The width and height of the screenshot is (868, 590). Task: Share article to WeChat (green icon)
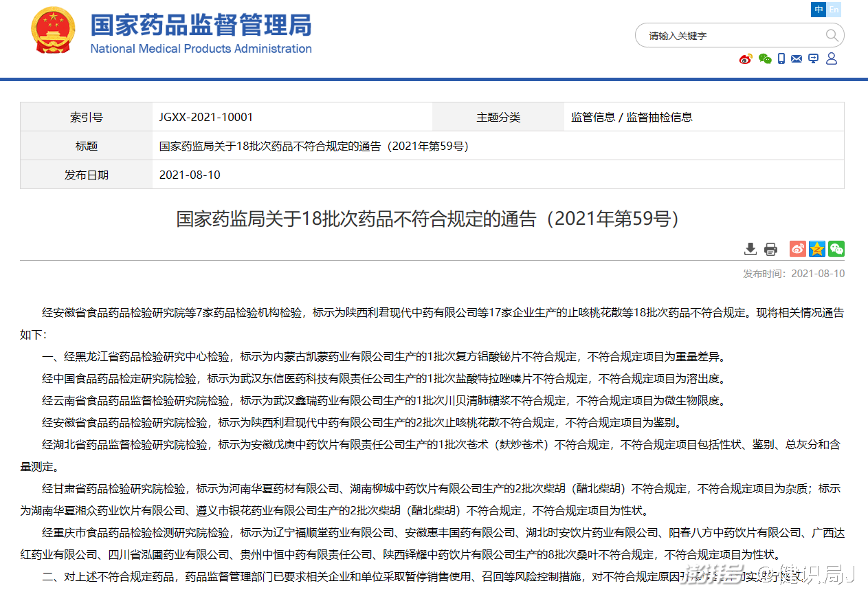pyautogui.click(x=836, y=249)
